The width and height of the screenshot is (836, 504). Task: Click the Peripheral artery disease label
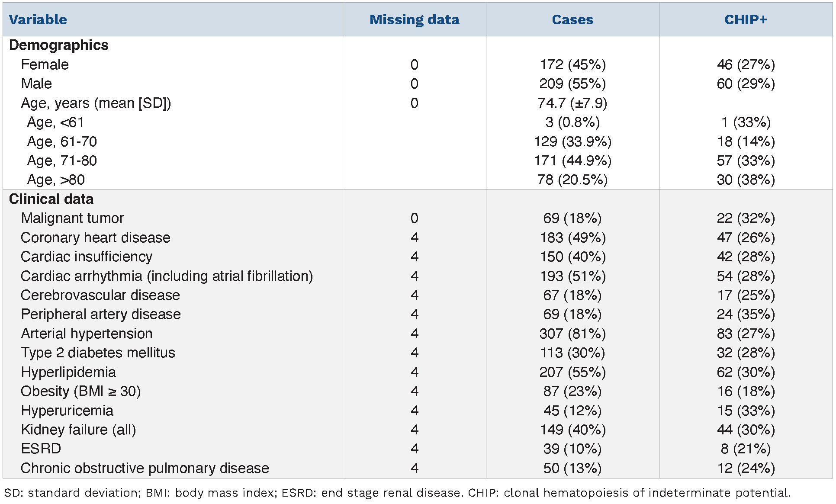101,314
